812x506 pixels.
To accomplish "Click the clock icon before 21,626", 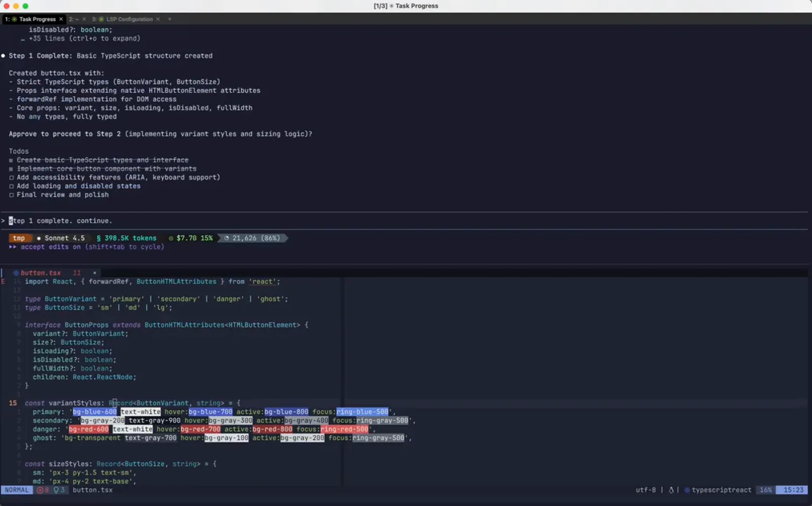I will pyautogui.click(x=227, y=238).
